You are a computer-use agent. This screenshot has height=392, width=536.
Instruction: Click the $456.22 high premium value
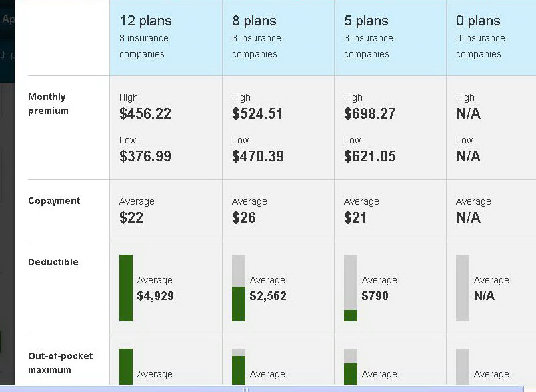point(145,113)
